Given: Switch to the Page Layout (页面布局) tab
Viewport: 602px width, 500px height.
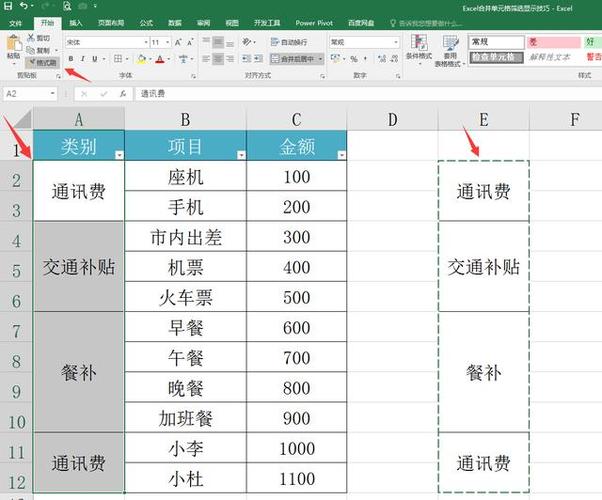Looking at the screenshot, I should pyautogui.click(x=111, y=23).
